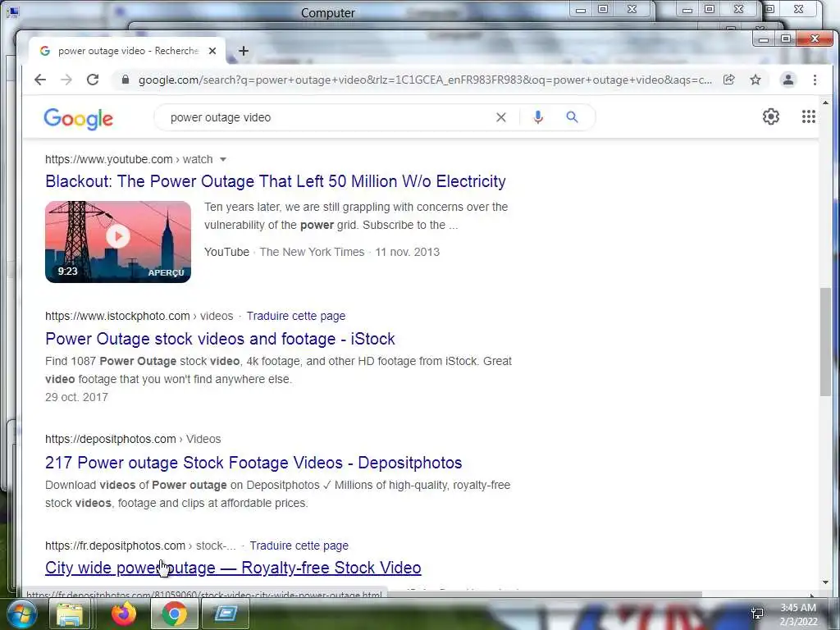Click the taskbar clock showing 3:45 AM
Viewport: 840px width, 630px height.
pos(798,614)
